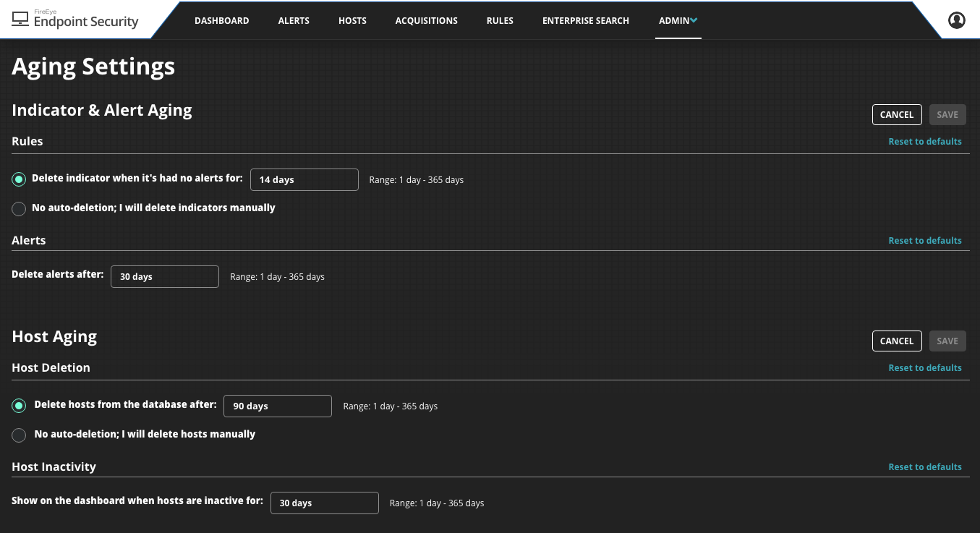Click the 'Host Aging' heading
980x533 pixels.
coord(54,336)
